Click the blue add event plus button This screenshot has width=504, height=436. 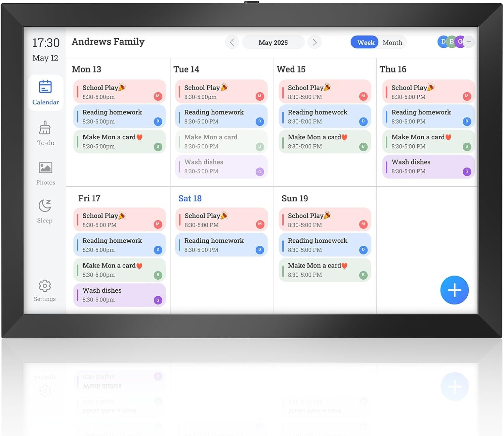[454, 290]
